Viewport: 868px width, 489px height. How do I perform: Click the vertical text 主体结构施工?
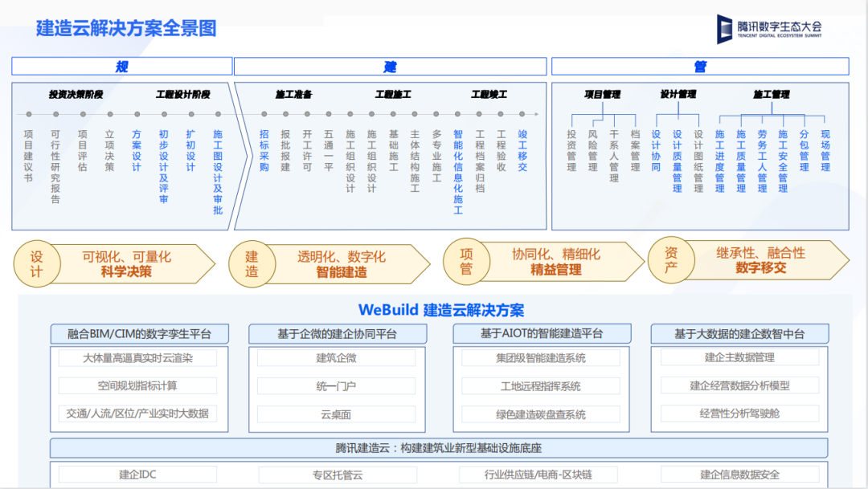pyautogui.click(x=415, y=161)
